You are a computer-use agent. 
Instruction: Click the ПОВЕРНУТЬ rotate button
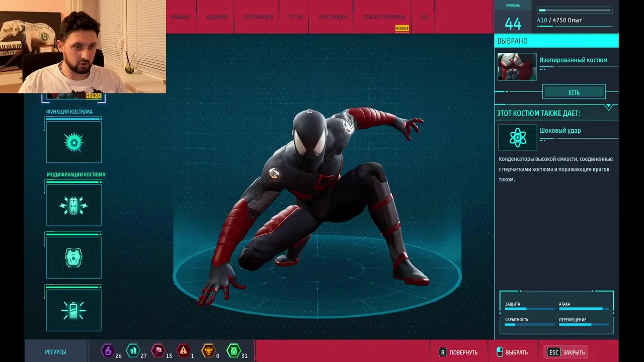tap(458, 352)
